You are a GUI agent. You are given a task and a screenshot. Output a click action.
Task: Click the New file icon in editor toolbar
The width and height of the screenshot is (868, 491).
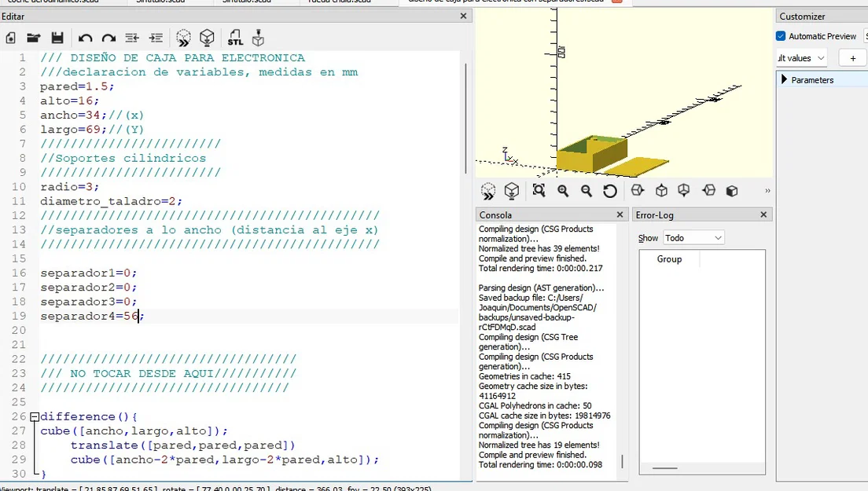pos(10,38)
